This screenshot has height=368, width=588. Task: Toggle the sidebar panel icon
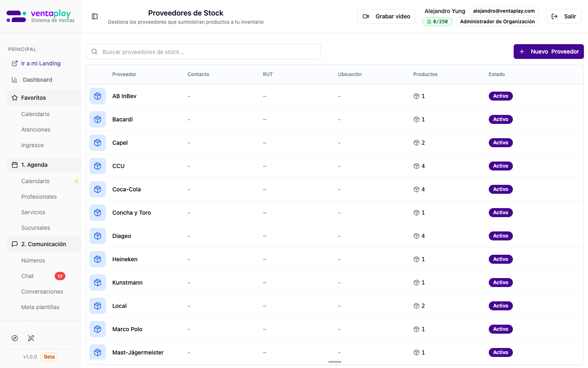tap(95, 16)
